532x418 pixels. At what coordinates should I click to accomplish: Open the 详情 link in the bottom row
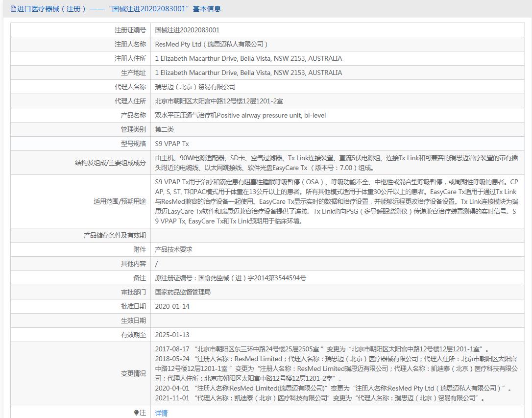tap(161, 413)
